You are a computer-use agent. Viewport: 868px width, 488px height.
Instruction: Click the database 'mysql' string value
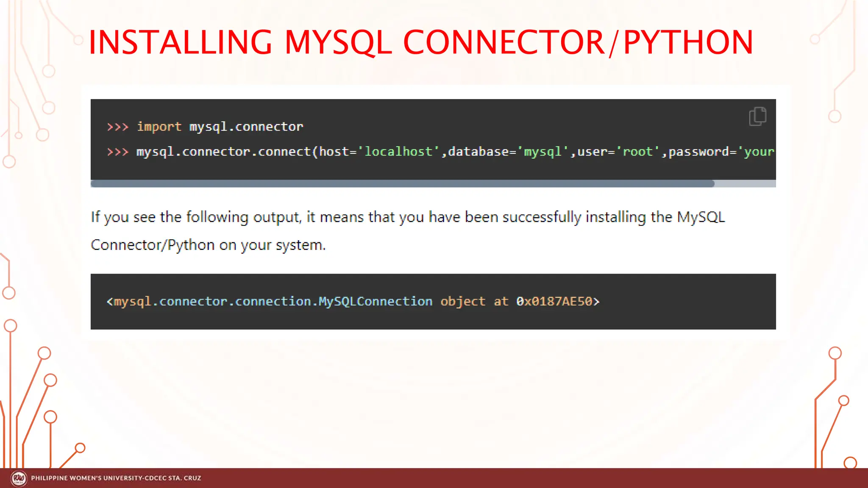coord(542,152)
